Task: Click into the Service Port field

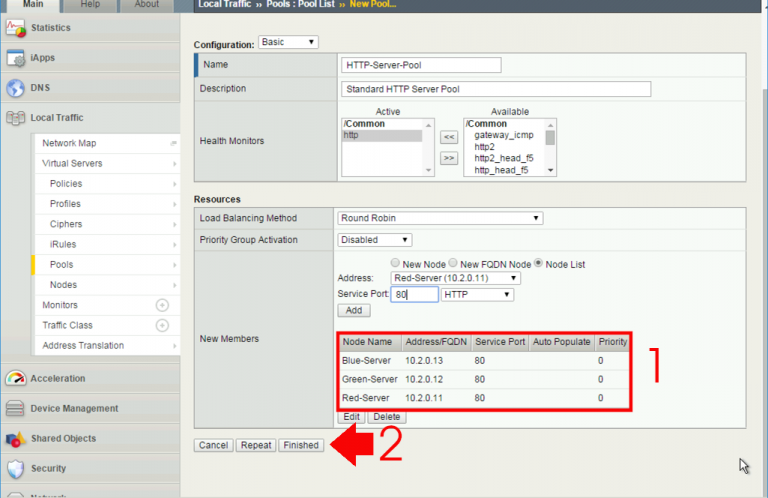Action: (x=414, y=294)
